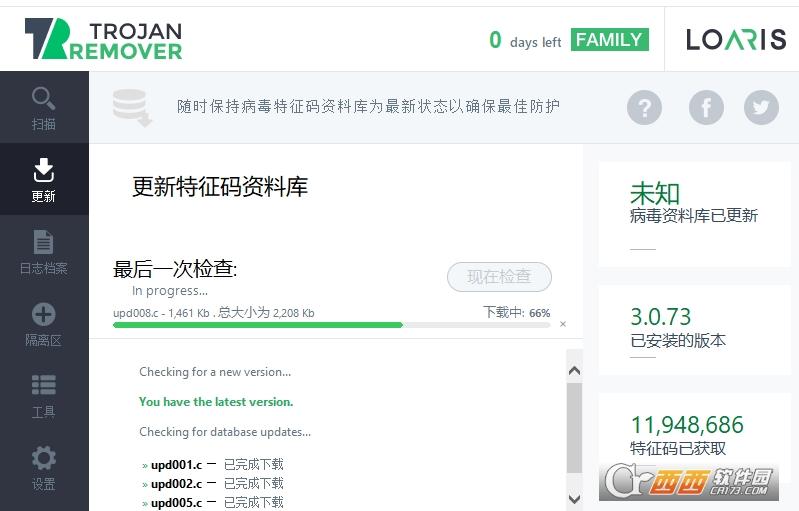Click 'Checking for database updates...' line
This screenshot has width=799, height=511.
(225, 432)
